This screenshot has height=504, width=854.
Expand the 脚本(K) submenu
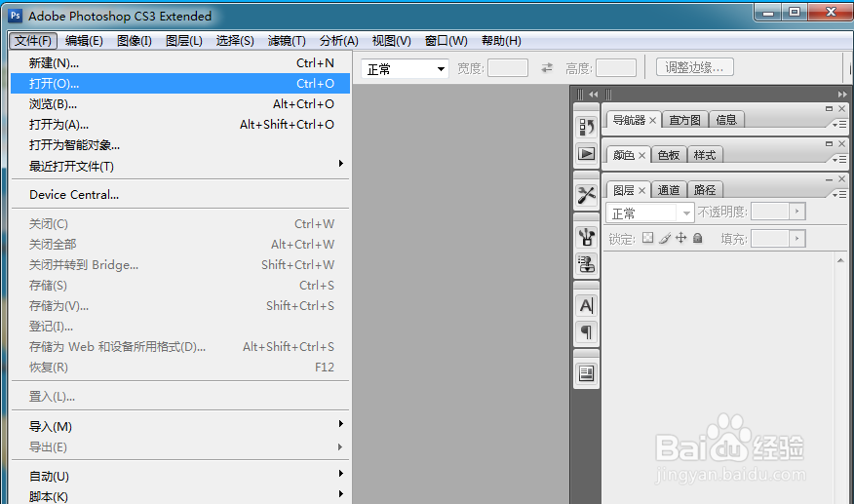(x=179, y=496)
